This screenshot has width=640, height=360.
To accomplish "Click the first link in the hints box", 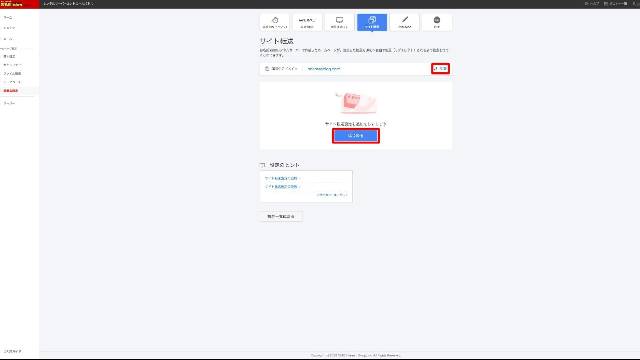I will coord(282,178).
